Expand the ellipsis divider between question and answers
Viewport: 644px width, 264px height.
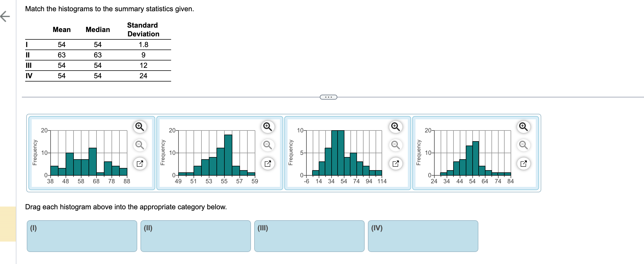pyautogui.click(x=328, y=97)
